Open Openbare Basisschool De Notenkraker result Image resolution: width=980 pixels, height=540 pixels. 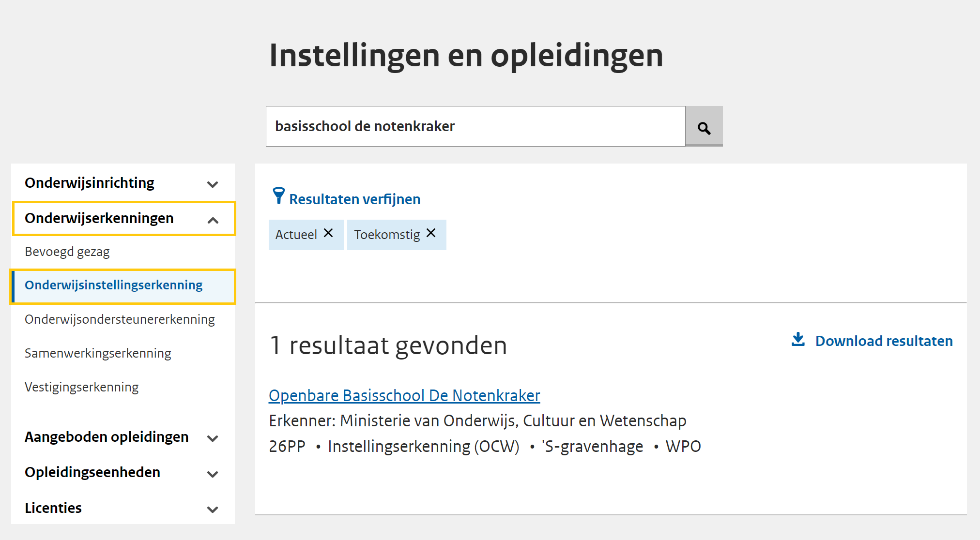click(404, 395)
